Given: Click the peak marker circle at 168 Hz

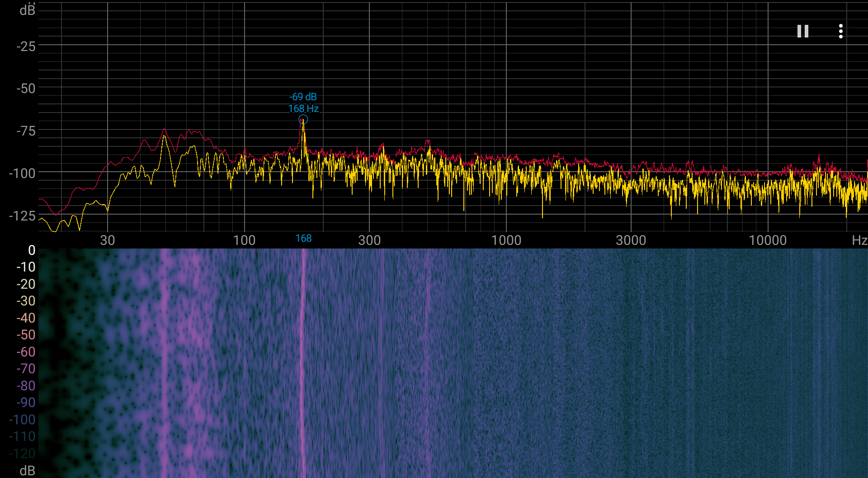Looking at the screenshot, I should (303, 119).
